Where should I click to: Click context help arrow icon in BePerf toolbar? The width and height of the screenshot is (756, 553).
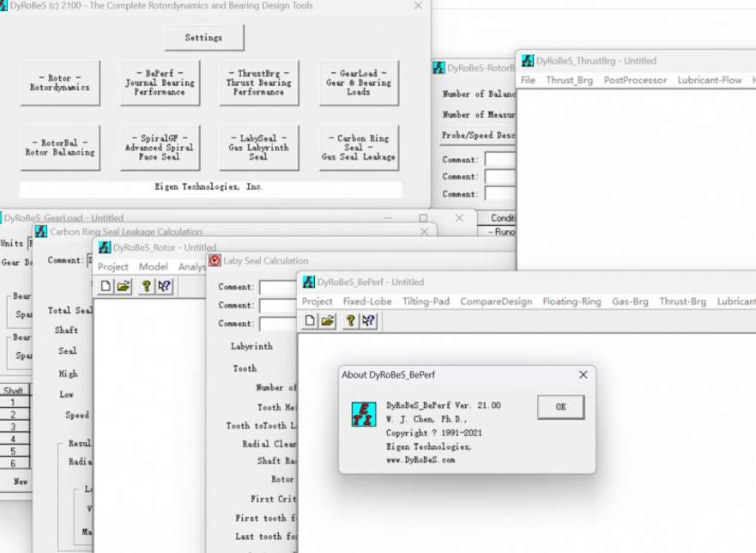tap(368, 320)
